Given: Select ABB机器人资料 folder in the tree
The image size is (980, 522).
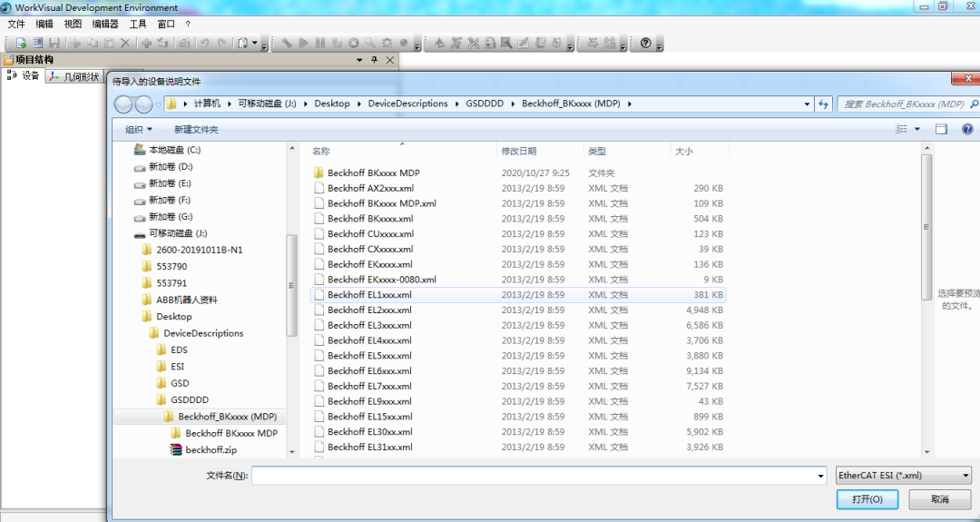Looking at the screenshot, I should click(x=180, y=300).
